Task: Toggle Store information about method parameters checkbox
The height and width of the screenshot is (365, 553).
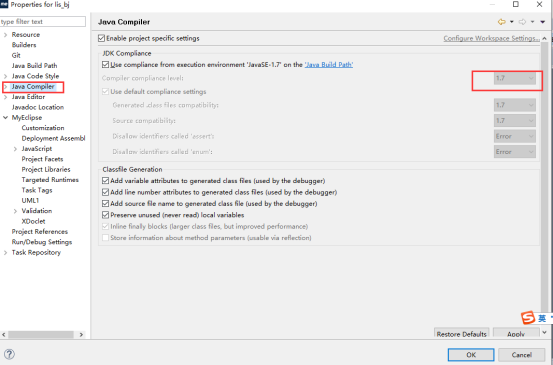Action: [105, 238]
